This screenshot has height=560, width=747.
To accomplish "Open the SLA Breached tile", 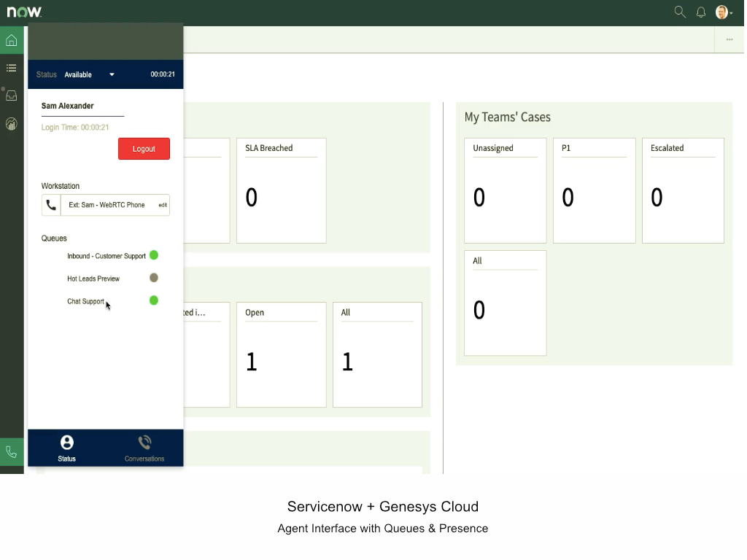I will [x=281, y=190].
